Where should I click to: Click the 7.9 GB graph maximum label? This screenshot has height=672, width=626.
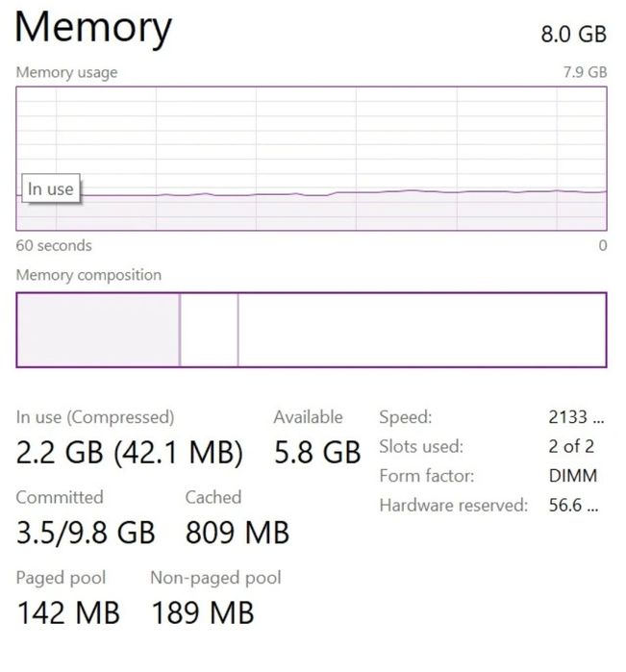585,72
